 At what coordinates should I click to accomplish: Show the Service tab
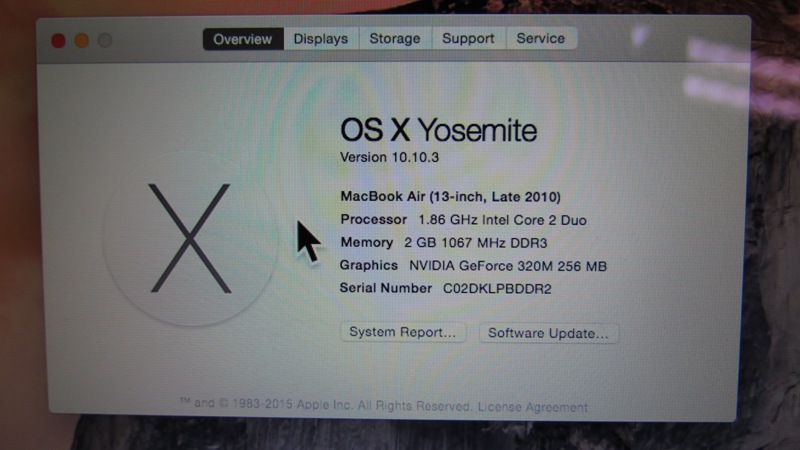(x=541, y=38)
